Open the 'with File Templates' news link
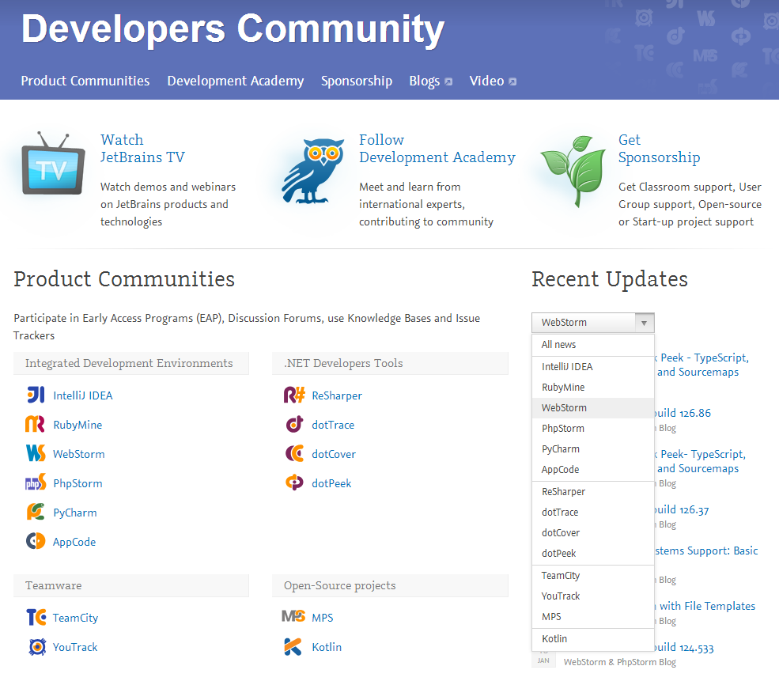Screen dimensions: 779x700 tap(707, 606)
